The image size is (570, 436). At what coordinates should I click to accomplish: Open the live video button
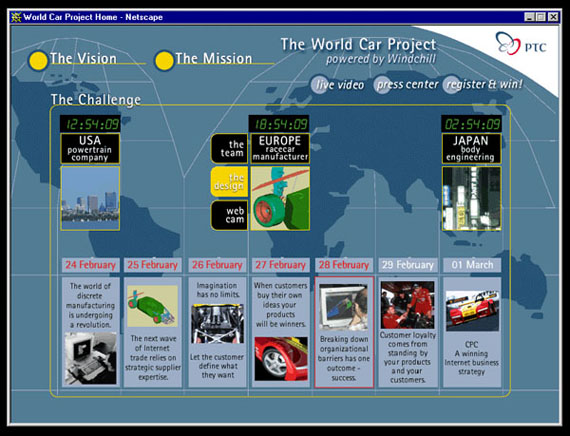pyautogui.click(x=337, y=85)
